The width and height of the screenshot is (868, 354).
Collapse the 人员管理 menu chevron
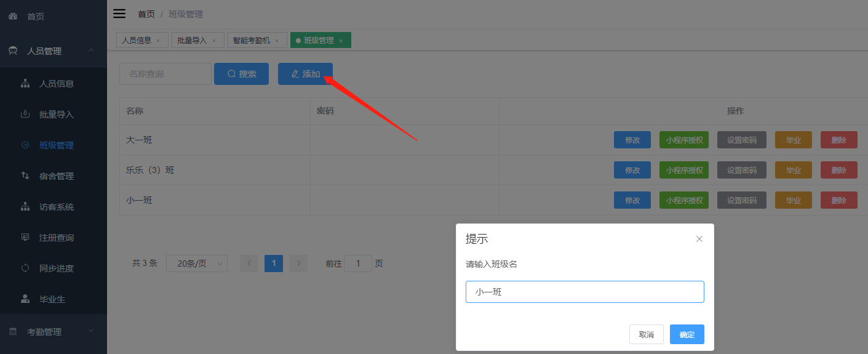(x=91, y=50)
